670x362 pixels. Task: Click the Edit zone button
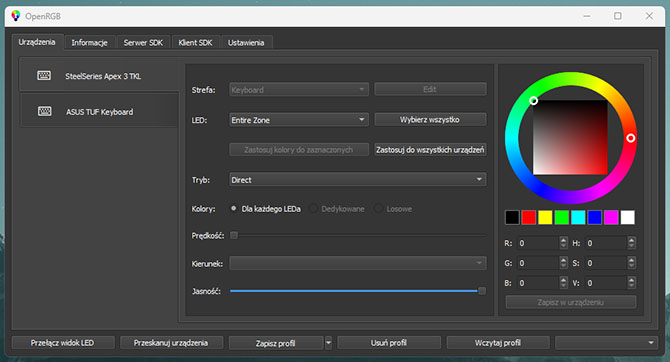point(430,89)
